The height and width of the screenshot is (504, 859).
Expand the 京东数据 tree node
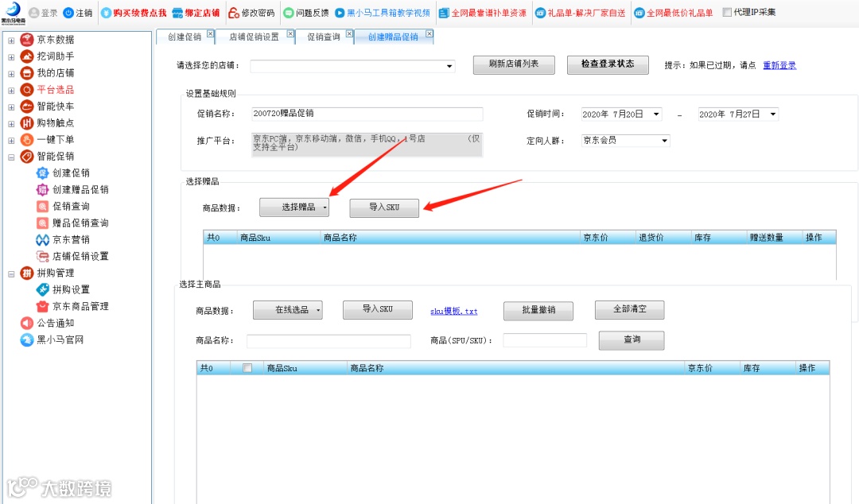point(11,40)
